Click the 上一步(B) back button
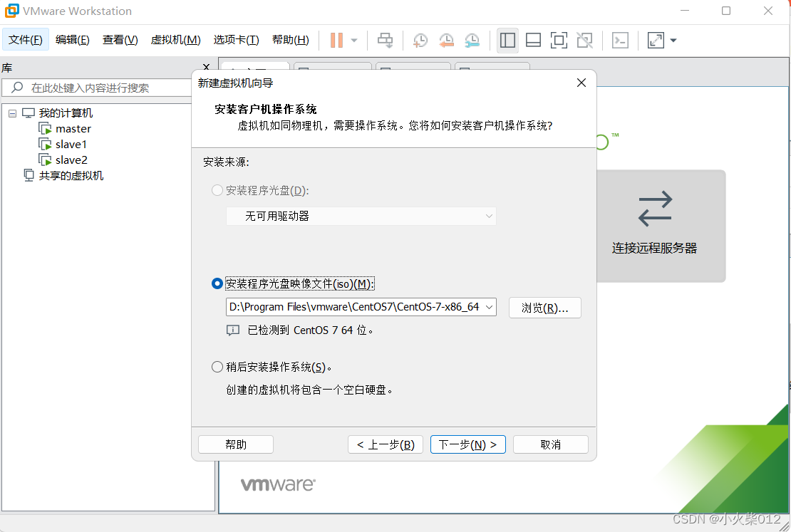791x532 pixels. coord(386,445)
